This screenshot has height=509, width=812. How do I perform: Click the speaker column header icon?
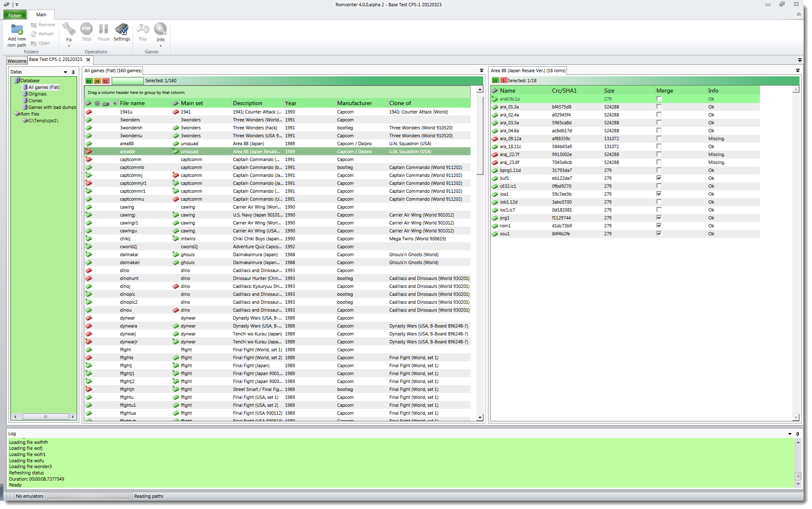(115, 103)
